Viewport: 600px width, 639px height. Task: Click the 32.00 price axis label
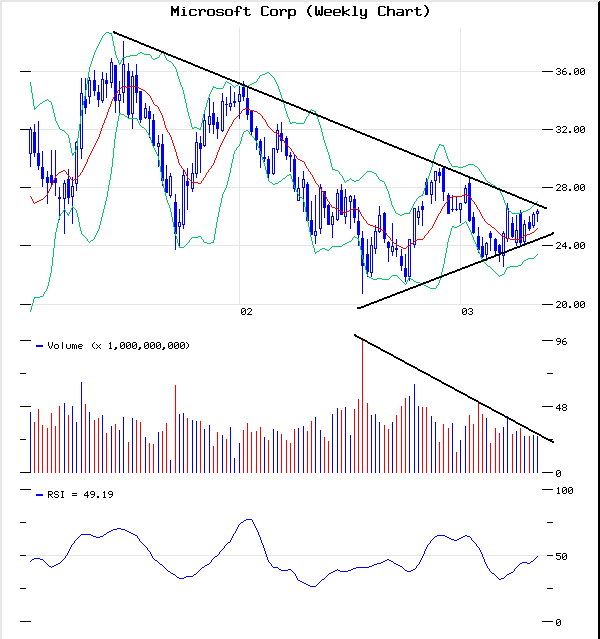570,130
